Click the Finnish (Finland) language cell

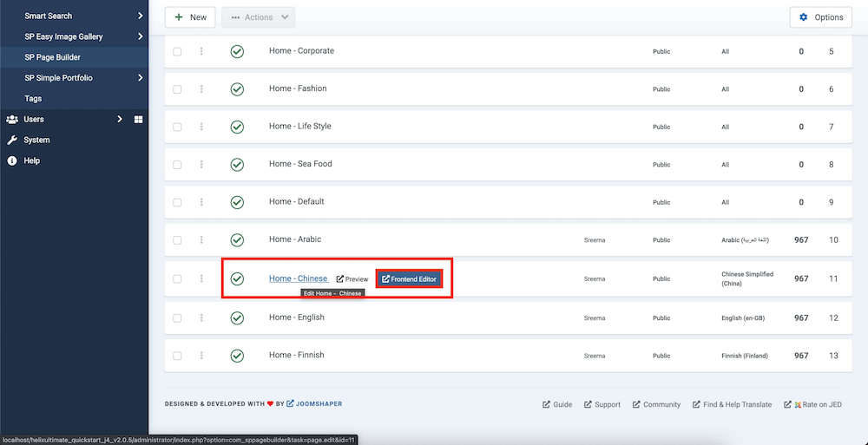[745, 356]
